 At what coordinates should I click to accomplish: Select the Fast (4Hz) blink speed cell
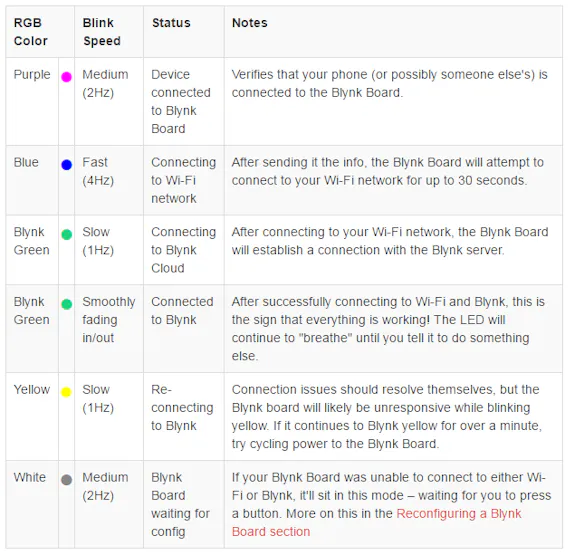coord(109,180)
